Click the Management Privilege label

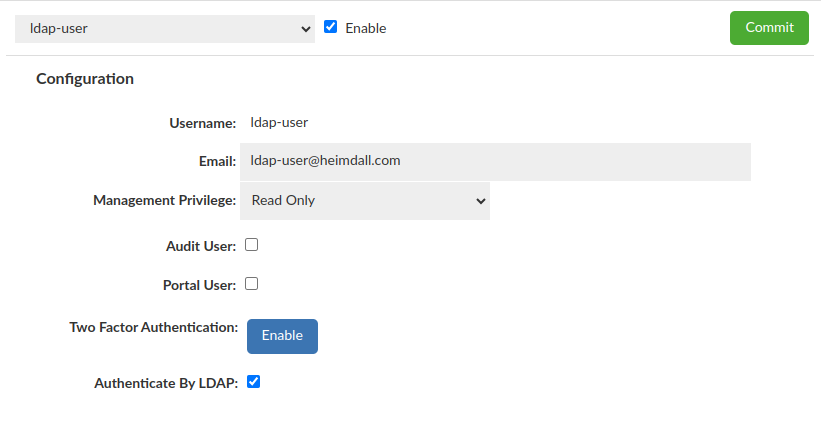(x=164, y=200)
